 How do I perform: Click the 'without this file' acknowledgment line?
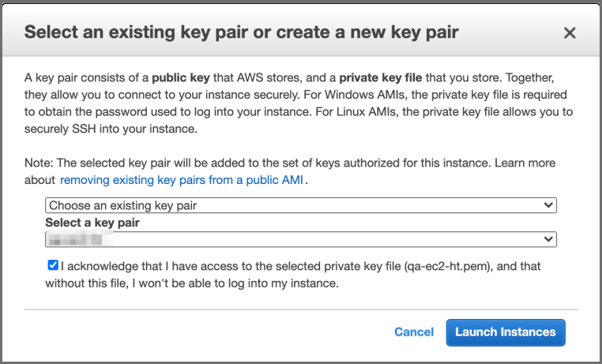(x=193, y=283)
